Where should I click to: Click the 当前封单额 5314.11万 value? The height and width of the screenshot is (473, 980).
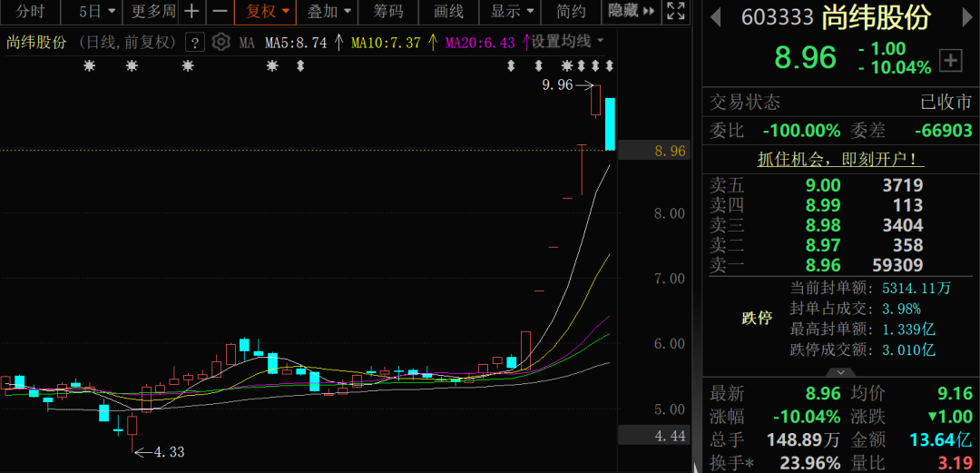tap(916, 288)
